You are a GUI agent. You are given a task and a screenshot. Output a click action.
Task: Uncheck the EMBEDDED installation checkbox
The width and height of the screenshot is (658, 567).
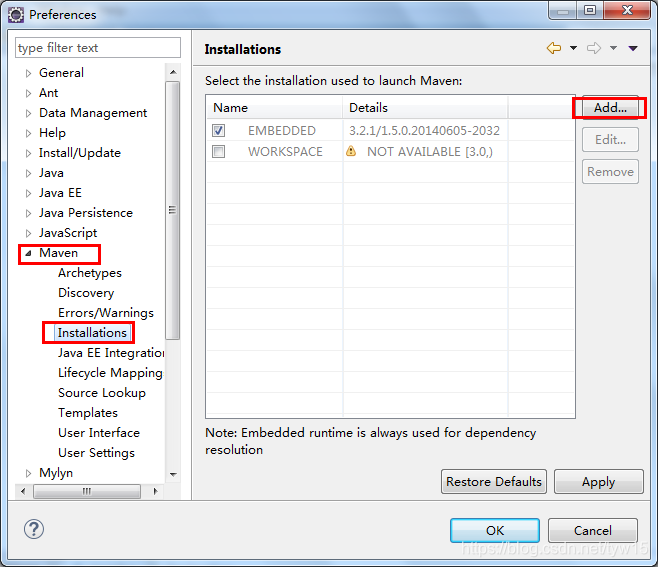pyautogui.click(x=218, y=131)
